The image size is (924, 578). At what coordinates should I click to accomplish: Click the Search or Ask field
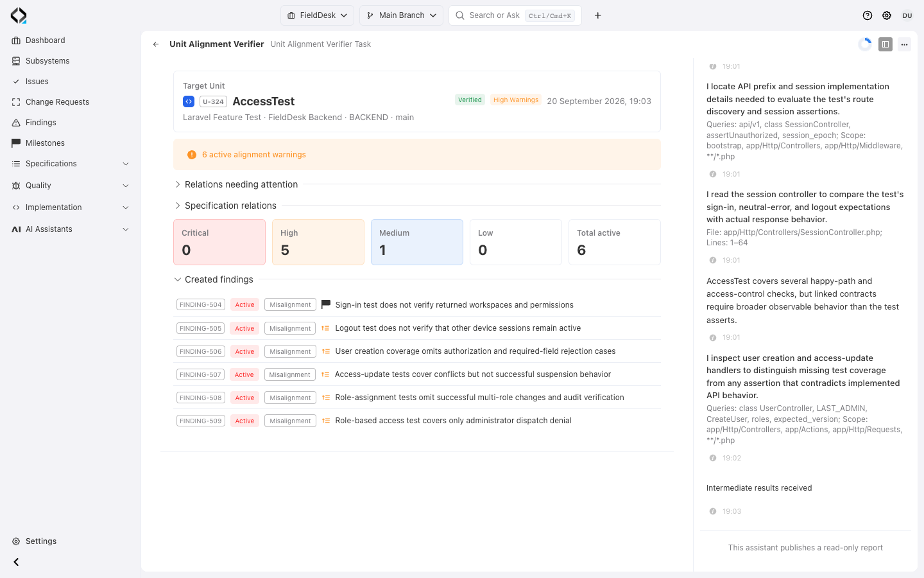(x=515, y=15)
